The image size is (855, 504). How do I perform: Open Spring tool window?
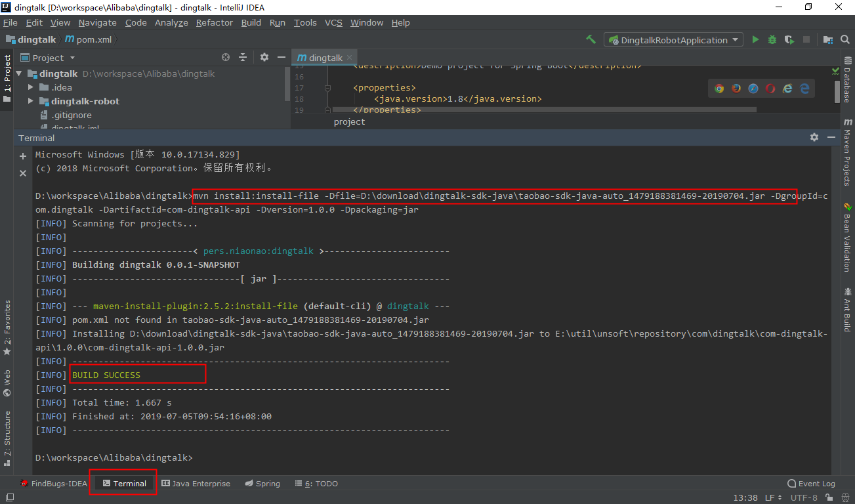tap(262, 484)
